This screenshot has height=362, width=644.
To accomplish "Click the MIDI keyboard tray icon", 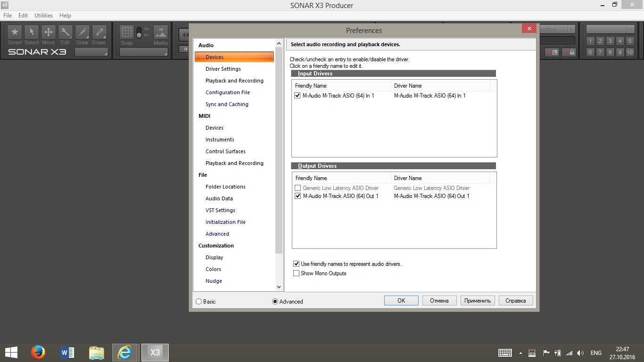I will [532, 353].
